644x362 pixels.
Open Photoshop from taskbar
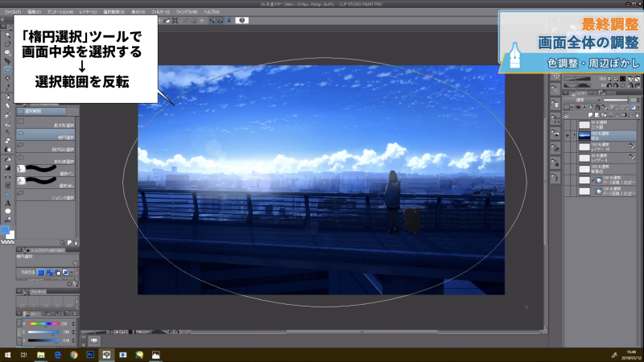pyautogui.click(x=90, y=355)
